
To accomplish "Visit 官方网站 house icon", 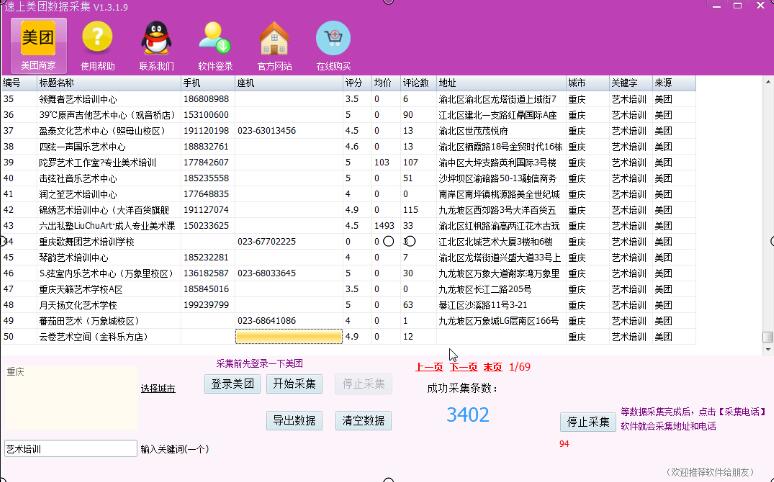I will point(274,45).
